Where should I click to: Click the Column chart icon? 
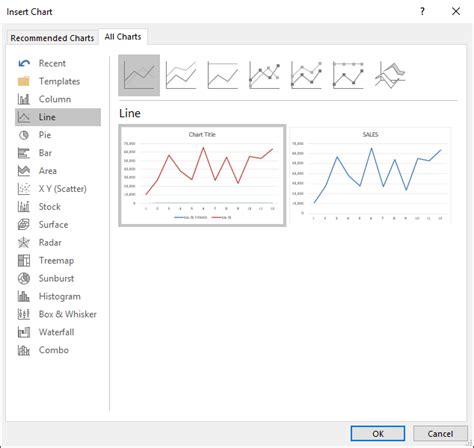tap(24, 99)
